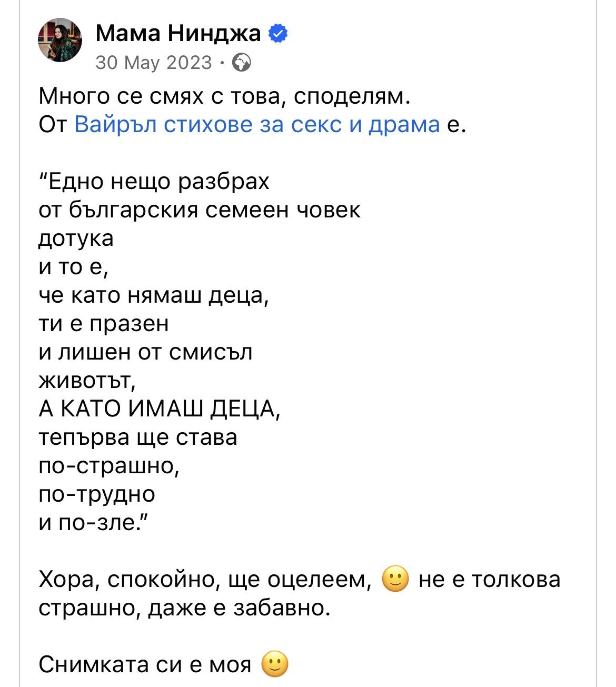616x687 pixels.
Task: Click the line "тепърва ще става"
Action: click(x=138, y=437)
